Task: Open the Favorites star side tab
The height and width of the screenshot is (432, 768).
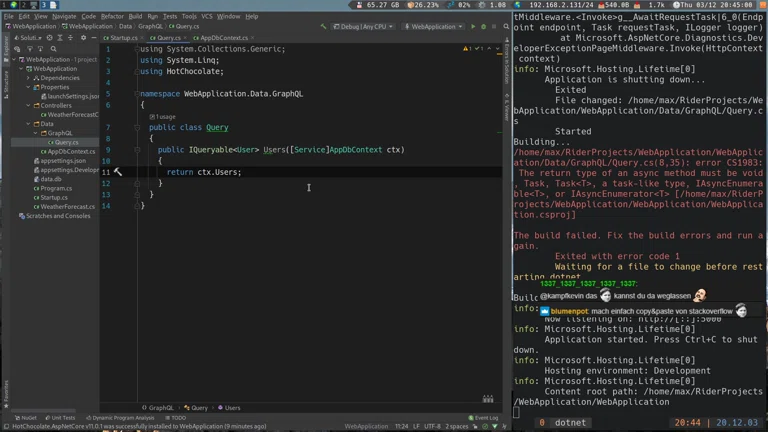Action: point(6,393)
